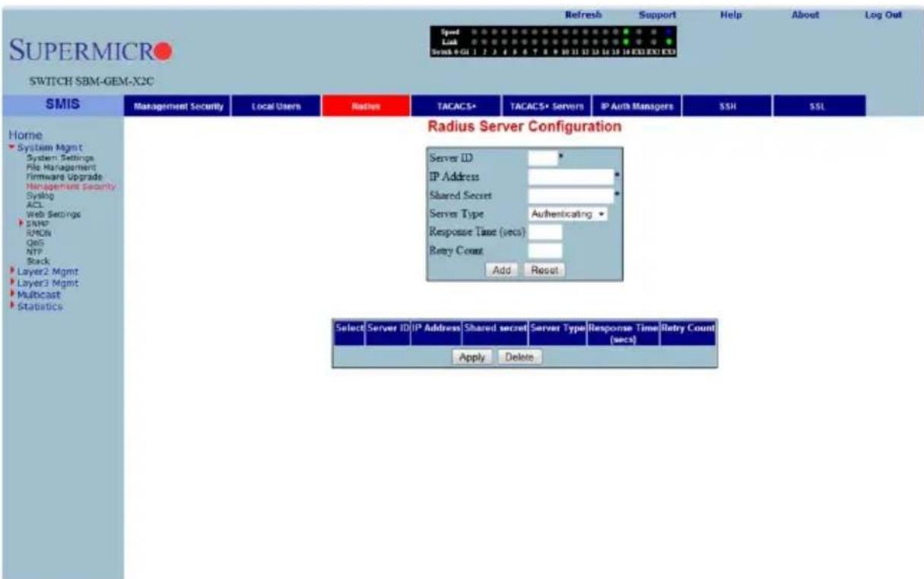Open the TACACS+ Servers tab
Image resolution: width=924 pixels, height=579 pixels.
point(546,107)
